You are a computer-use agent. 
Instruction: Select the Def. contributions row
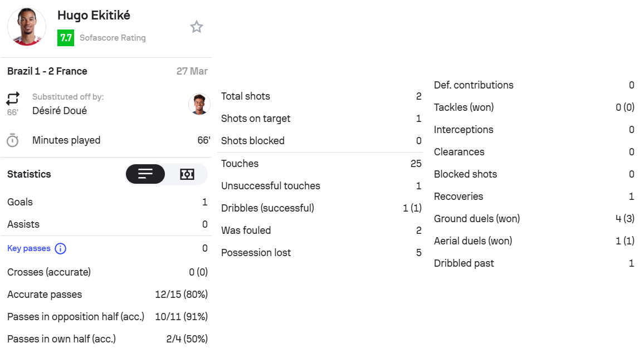pyautogui.click(x=534, y=85)
